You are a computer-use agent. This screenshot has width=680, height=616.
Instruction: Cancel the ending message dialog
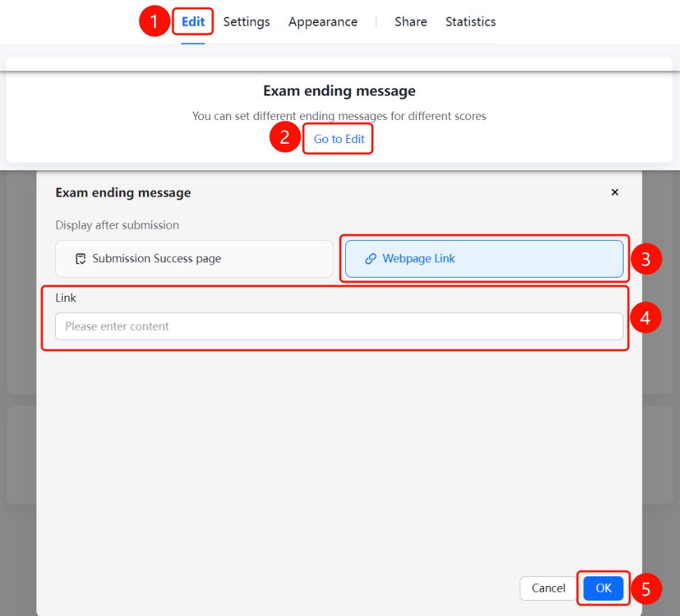[548, 588]
